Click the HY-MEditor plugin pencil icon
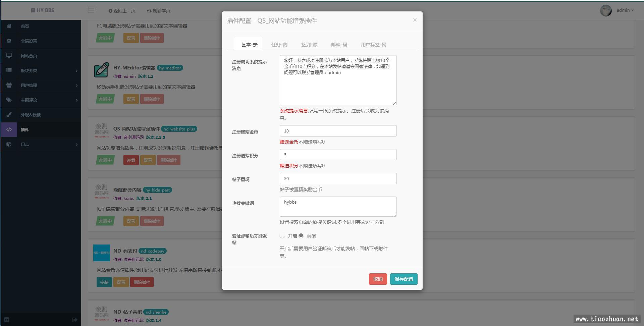The image size is (644, 326). tap(101, 70)
